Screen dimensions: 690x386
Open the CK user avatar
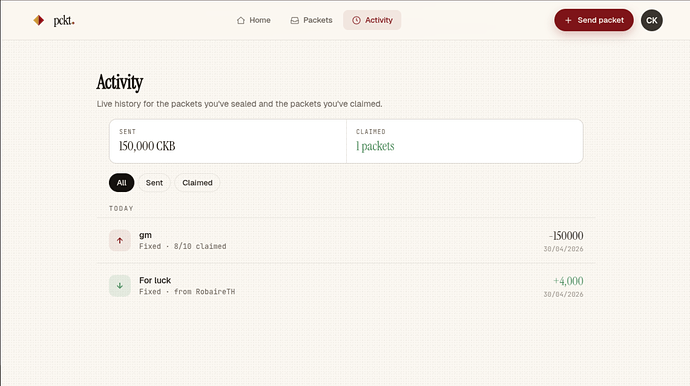pyautogui.click(x=651, y=20)
